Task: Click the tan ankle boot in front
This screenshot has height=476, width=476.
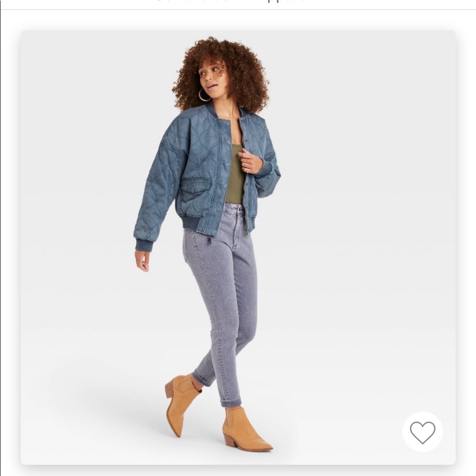Action: pyautogui.click(x=245, y=430)
